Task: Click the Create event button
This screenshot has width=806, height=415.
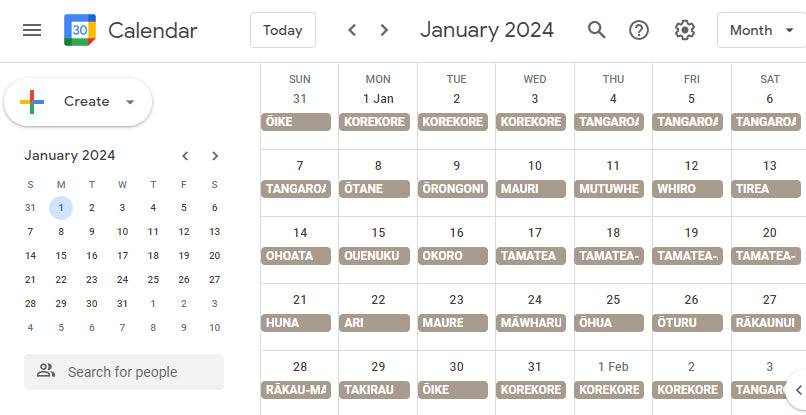Action: coord(68,102)
